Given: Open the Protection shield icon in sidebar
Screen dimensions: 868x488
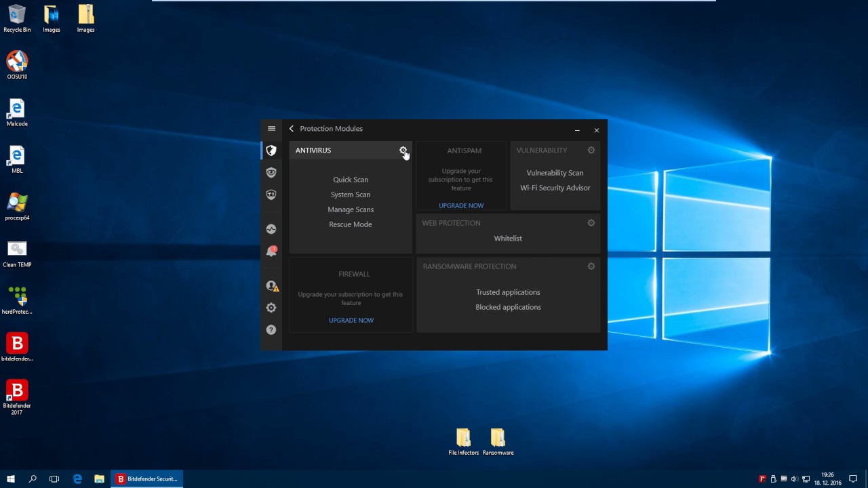Looking at the screenshot, I should coord(271,150).
